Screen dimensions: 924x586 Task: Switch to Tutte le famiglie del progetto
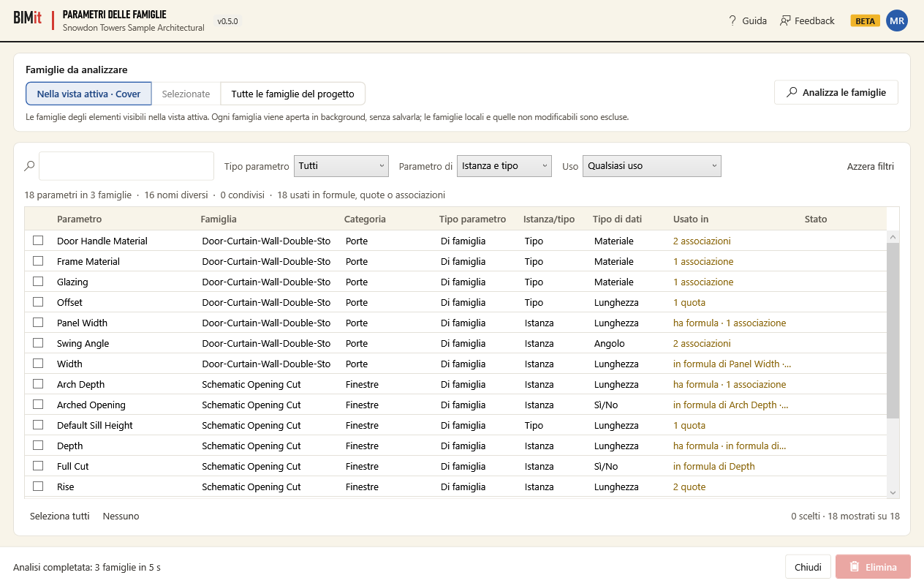click(292, 94)
